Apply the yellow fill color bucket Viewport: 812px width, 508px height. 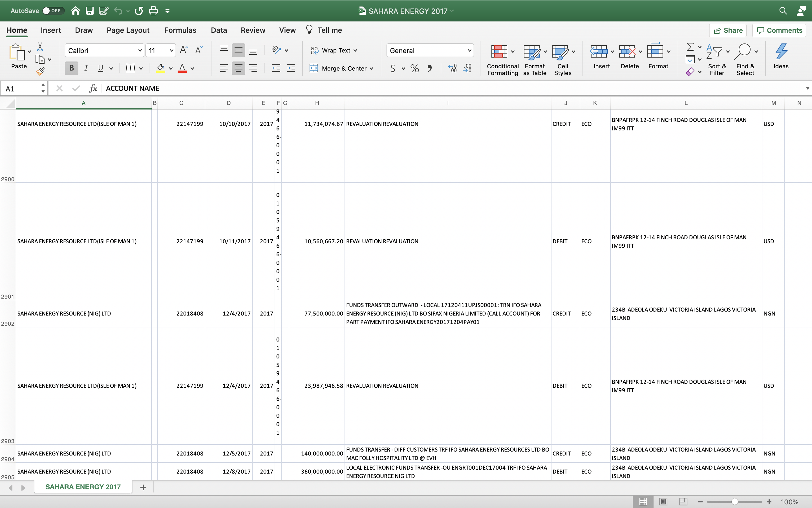(x=161, y=68)
